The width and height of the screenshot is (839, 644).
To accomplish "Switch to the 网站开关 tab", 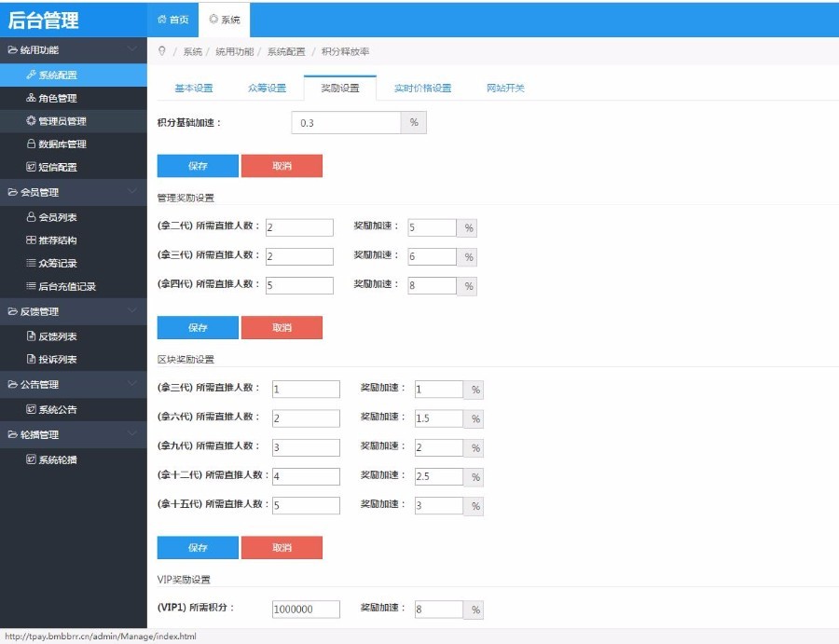I will [x=505, y=89].
